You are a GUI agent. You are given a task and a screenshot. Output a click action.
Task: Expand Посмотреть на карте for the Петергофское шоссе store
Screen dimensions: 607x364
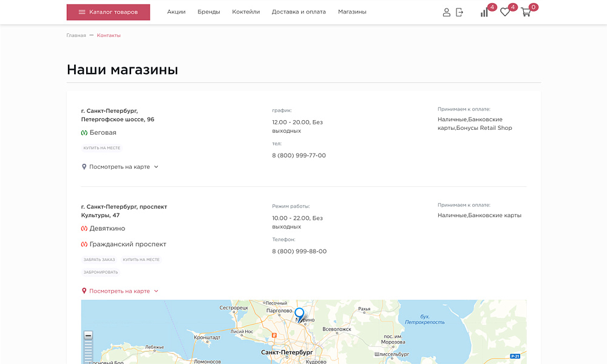[x=120, y=166]
